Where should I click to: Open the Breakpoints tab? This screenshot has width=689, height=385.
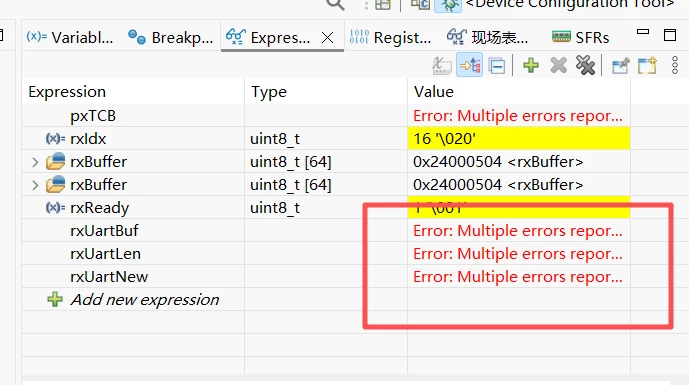tap(170, 37)
